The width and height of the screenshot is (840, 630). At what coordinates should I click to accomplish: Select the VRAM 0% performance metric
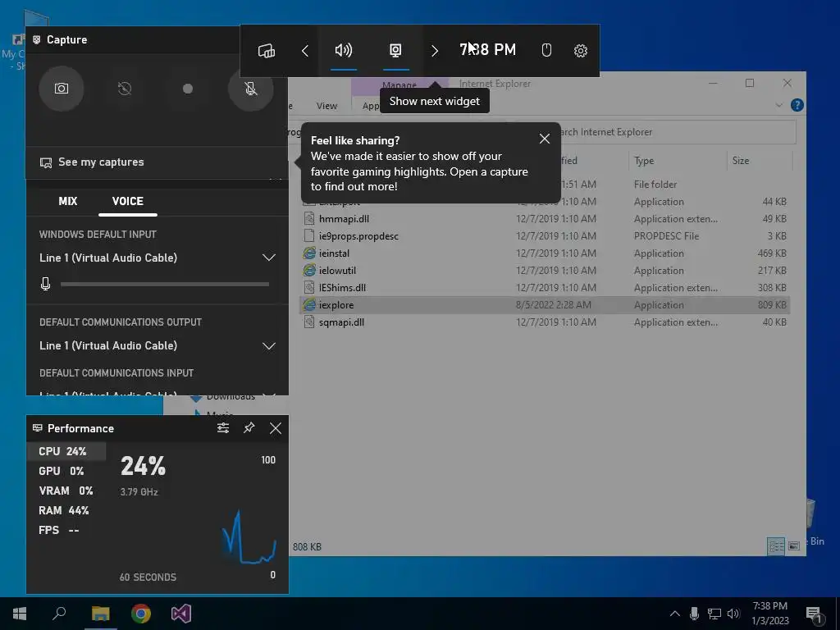click(66, 491)
